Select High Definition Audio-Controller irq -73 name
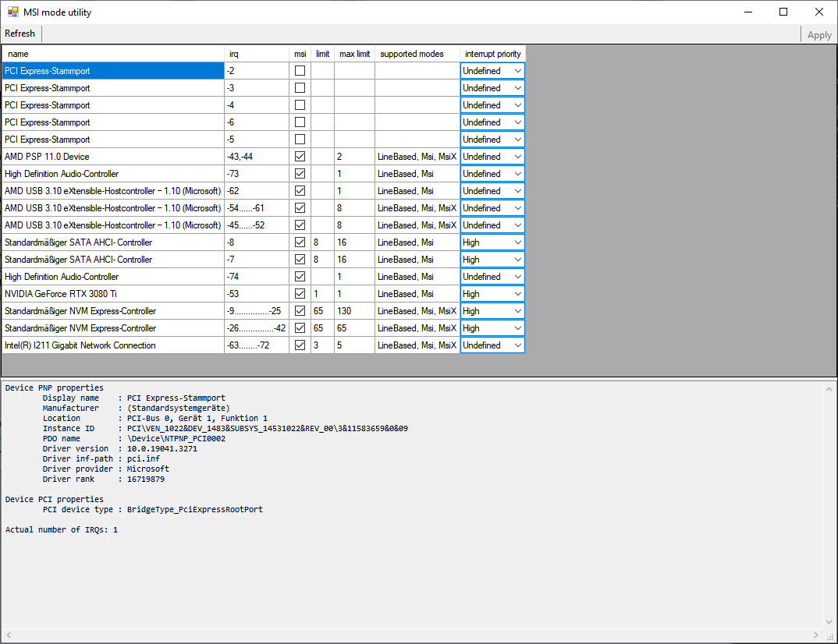The height and width of the screenshot is (644, 838). 113,174
